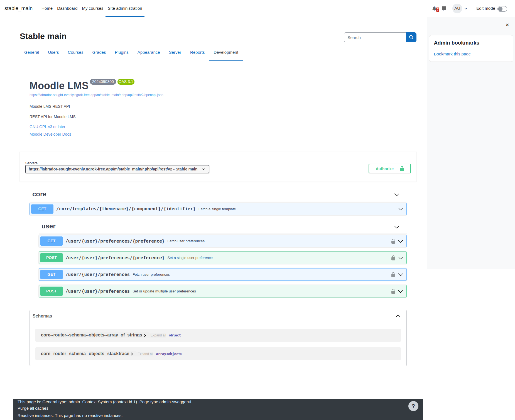Click POST badge for Set or update multiple preferences
515x420 pixels.
click(x=51, y=291)
